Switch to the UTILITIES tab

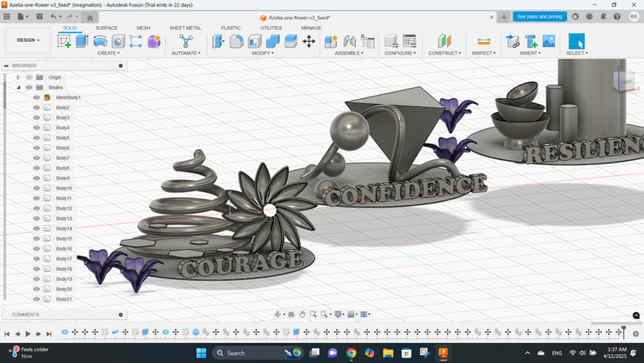(270, 28)
